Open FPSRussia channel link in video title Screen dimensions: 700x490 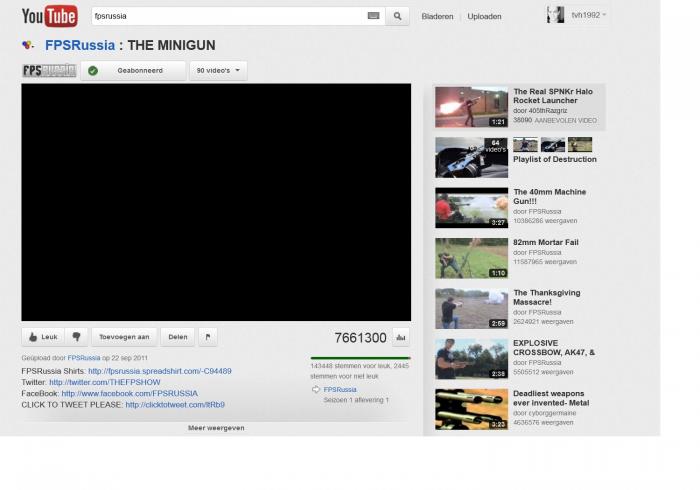[80, 45]
